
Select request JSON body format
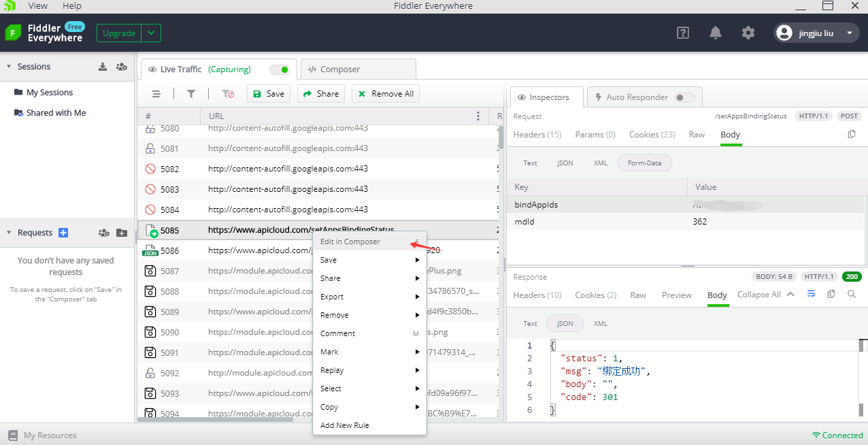click(565, 163)
